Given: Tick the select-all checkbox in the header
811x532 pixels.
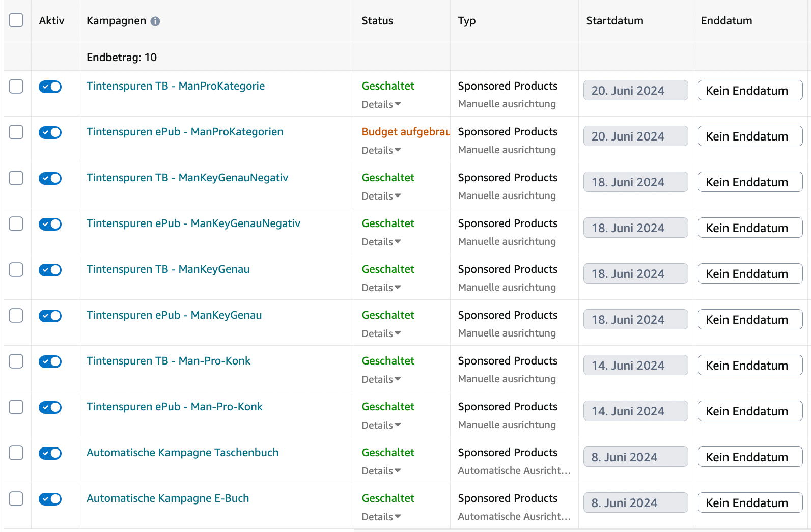Looking at the screenshot, I should (x=16, y=20).
